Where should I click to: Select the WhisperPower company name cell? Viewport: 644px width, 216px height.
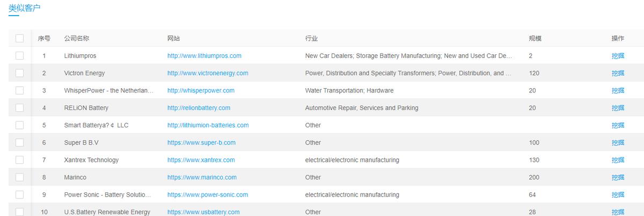coord(108,90)
